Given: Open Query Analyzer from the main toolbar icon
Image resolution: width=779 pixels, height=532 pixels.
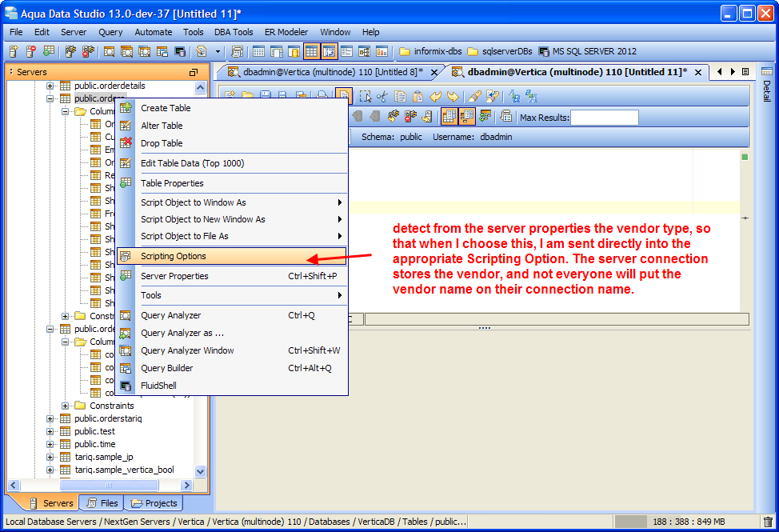Looking at the screenshot, I should (x=109, y=51).
